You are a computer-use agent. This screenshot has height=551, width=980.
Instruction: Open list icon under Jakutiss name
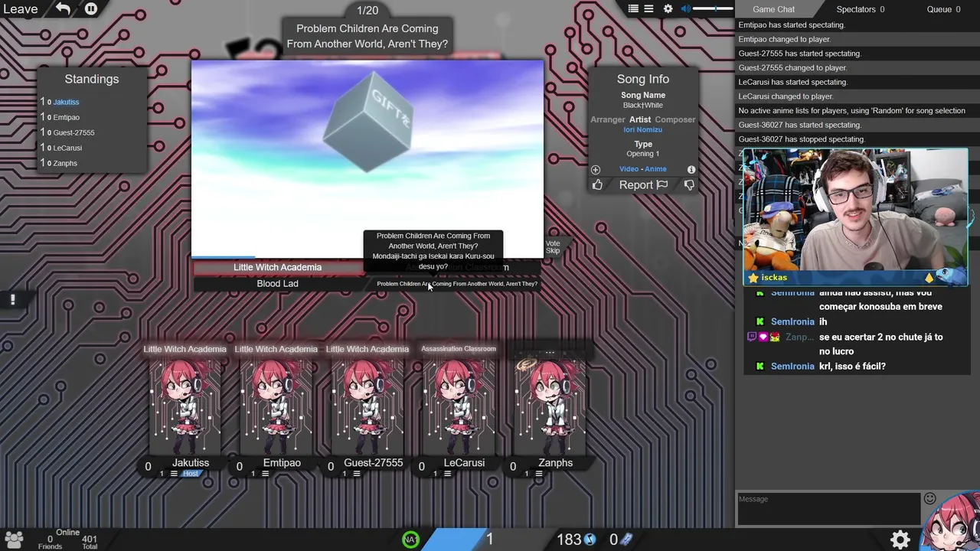tap(174, 474)
